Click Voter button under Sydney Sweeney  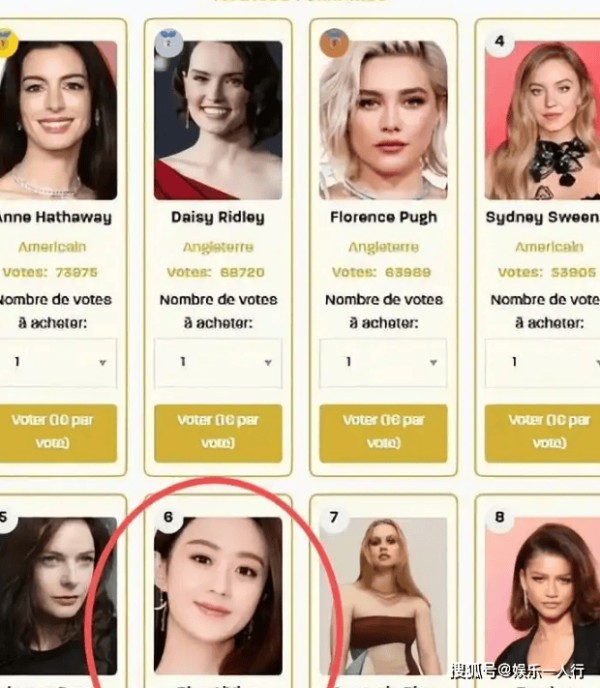point(543,433)
